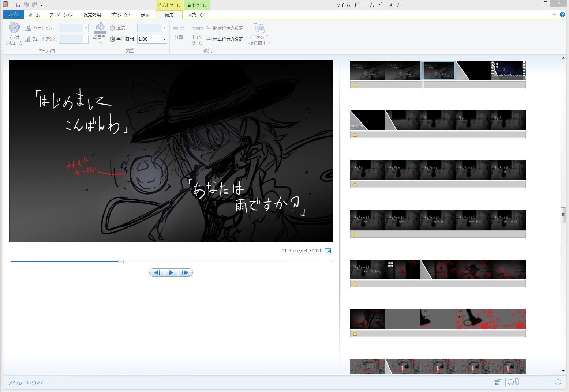Click the zoom out minus icon
569x392 pixels.
tap(510, 382)
